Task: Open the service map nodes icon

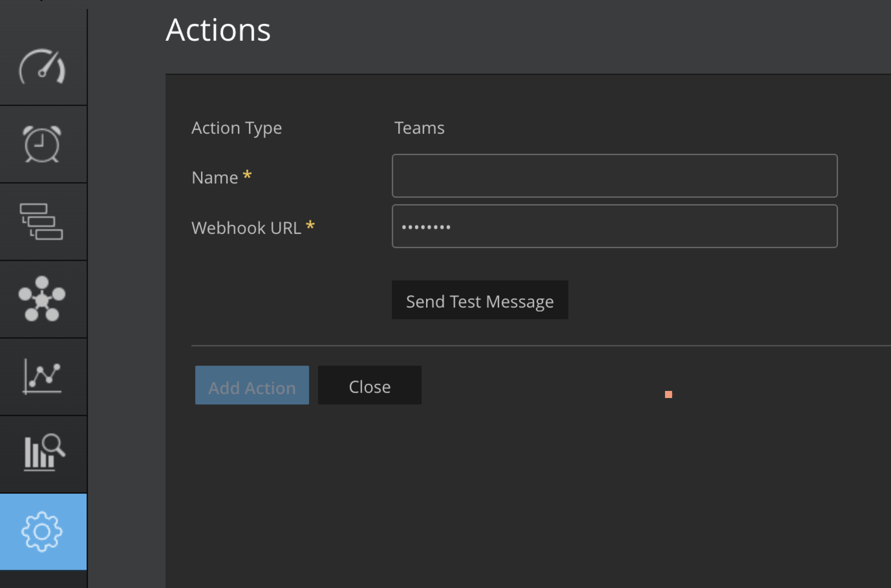Action: pos(42,299)
